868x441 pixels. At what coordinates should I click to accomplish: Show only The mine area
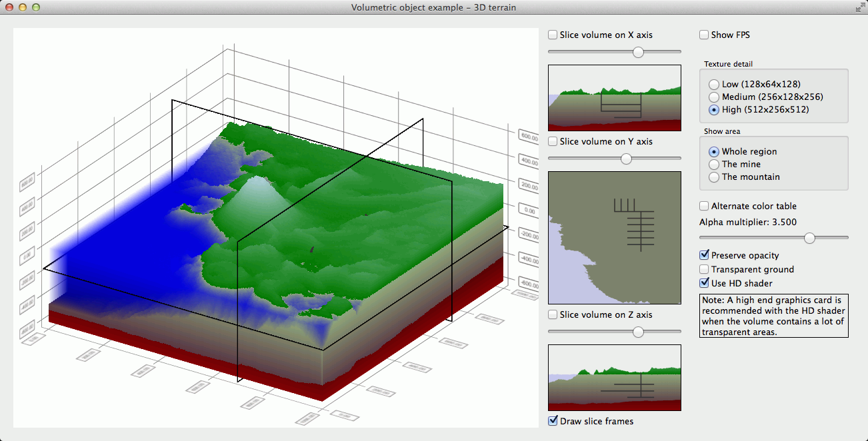(713, 164)
